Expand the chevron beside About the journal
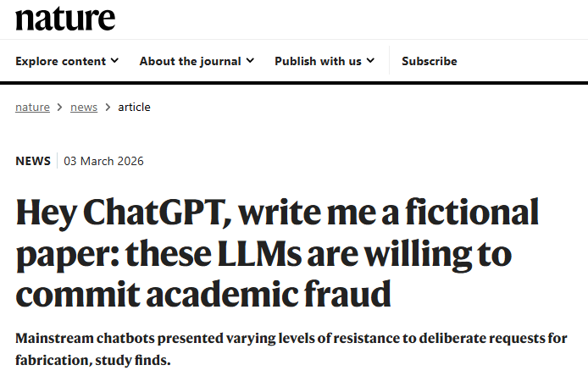 (x=250, y=61)
